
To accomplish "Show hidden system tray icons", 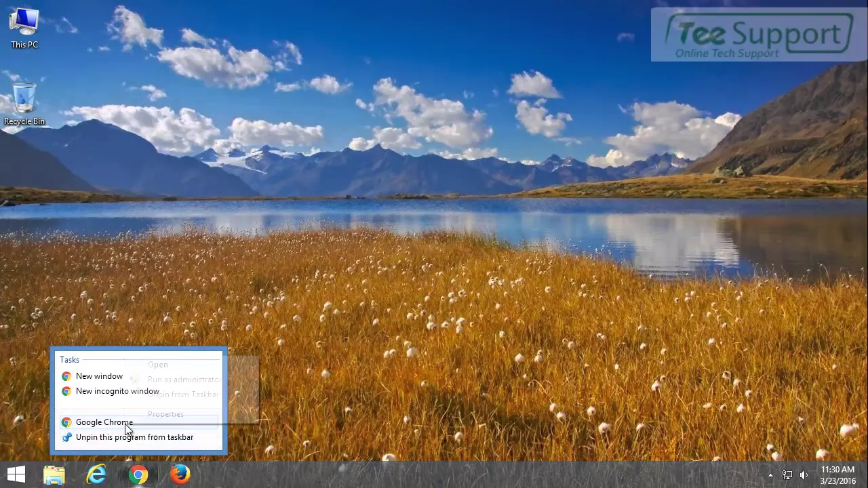I will tap(770, 475).
